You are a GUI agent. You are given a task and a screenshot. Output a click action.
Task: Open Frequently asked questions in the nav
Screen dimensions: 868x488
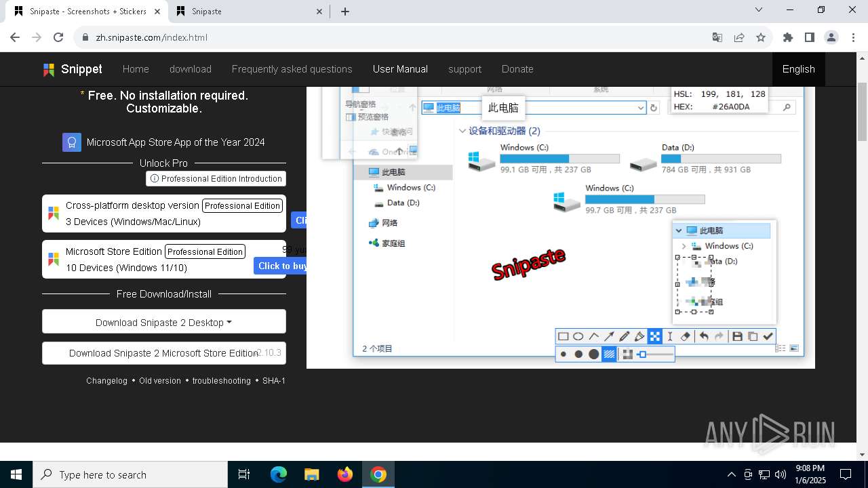tap(292, 69)
